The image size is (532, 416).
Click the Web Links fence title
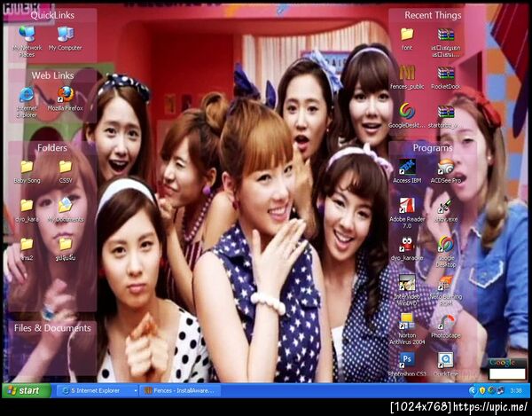click(x=52, y=75)
